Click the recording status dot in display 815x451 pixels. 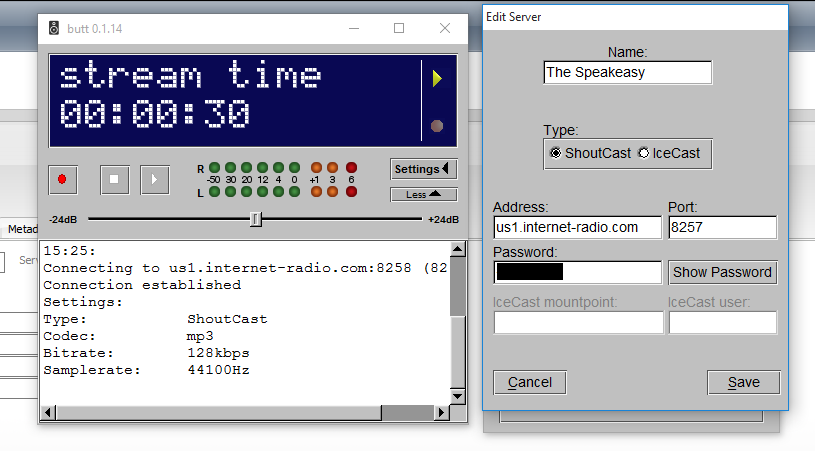436,125
